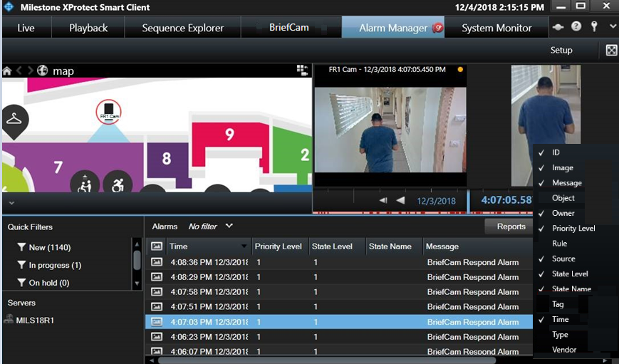The image size is (619, 364).
Task: Select the 4:07:03 PM alarm row
Action: tap(339, 322)
